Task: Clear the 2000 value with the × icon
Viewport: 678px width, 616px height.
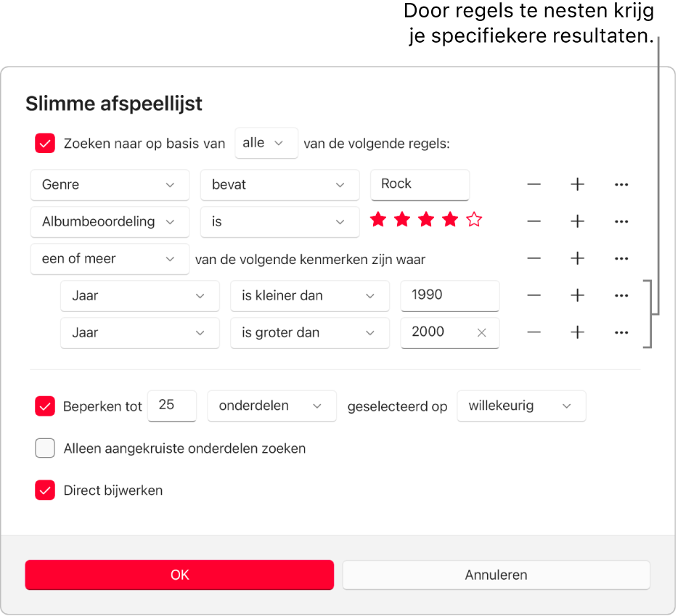Action: click(481, 333)
